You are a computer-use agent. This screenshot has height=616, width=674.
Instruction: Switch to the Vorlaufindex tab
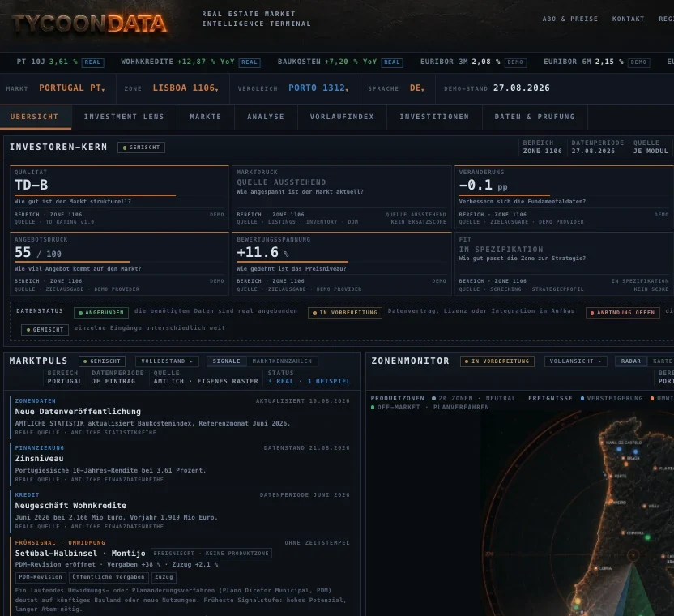point(342,117)
